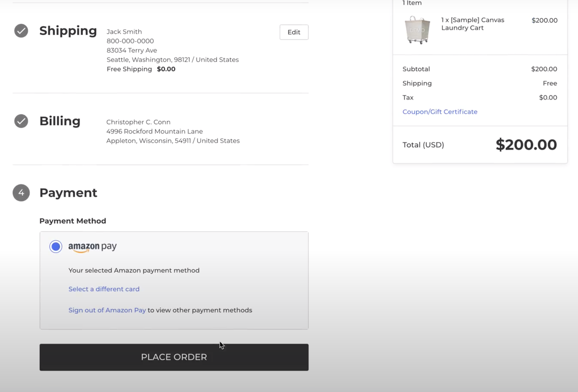Click the Christopher C. Conn billing name
Viewport: 578px width, 392px height.
(x=138, y=122)
